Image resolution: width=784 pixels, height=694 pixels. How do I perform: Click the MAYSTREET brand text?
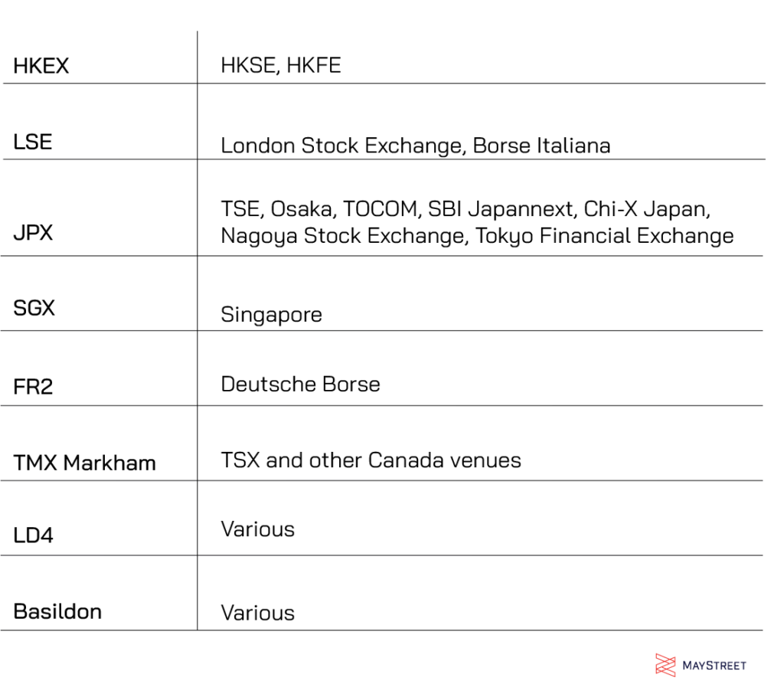click(x=714, y=666)
